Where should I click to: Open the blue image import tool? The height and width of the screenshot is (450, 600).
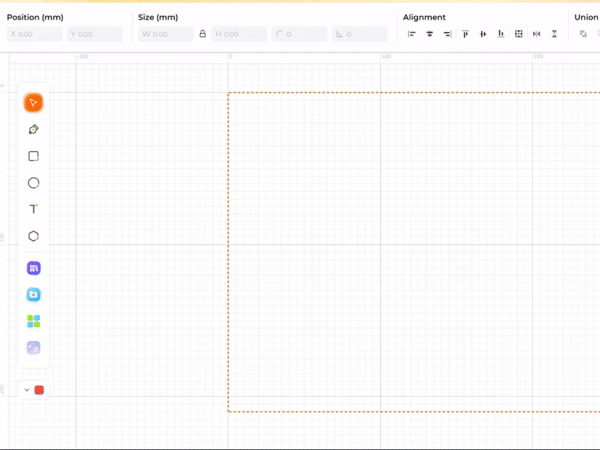[33, 295]
